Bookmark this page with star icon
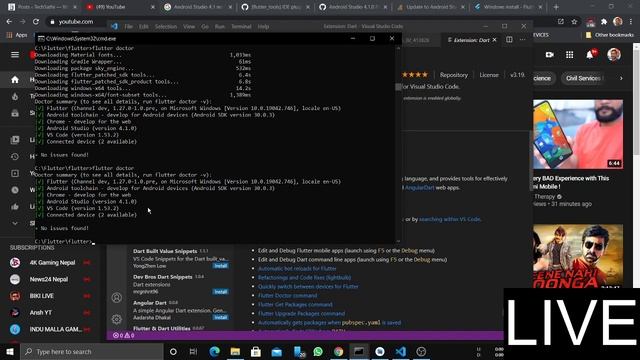 [574, 22]
